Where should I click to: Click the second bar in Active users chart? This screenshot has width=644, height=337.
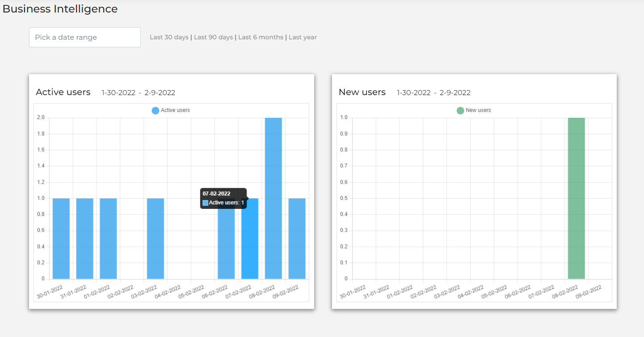tap(84, 238)
